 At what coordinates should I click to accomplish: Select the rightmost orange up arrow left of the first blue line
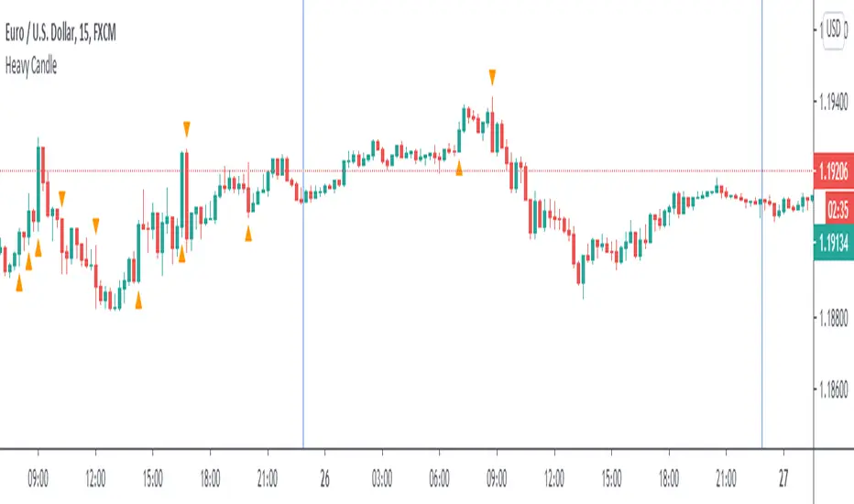click(x=248, y=234)
